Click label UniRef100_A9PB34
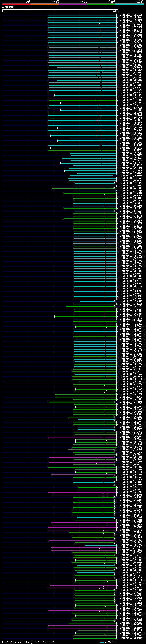The image size is (146, 644). click(131, 32)
